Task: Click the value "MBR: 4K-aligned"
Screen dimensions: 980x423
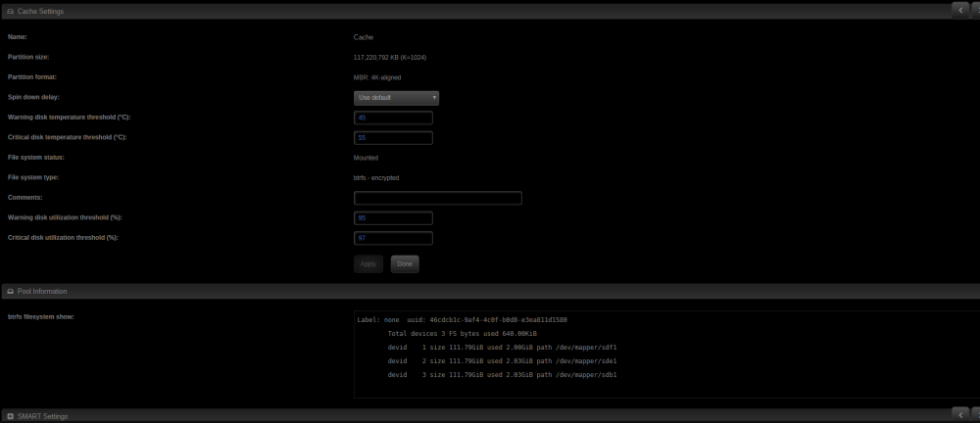Action: pyautogui.click(x=377, y=77)
